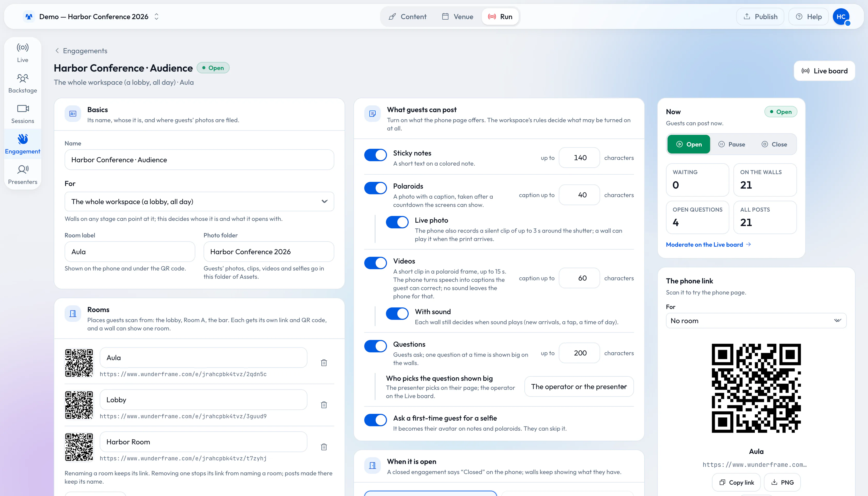The height and width of the screenshot is (496, 868).
Task: Pause the engagement
Action: (732, 144)
